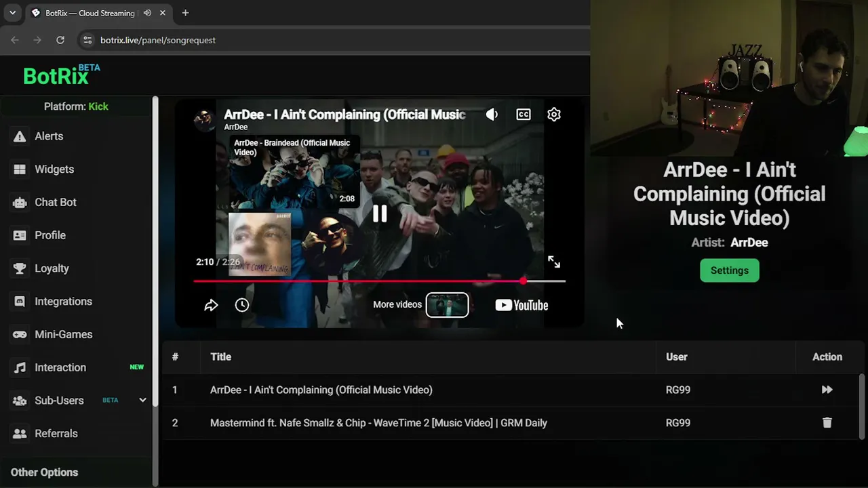Click RG99 user in the Mastermind row
Viewport: 868px width, 488px height.
pyautogui.click(x=678, y=423)
